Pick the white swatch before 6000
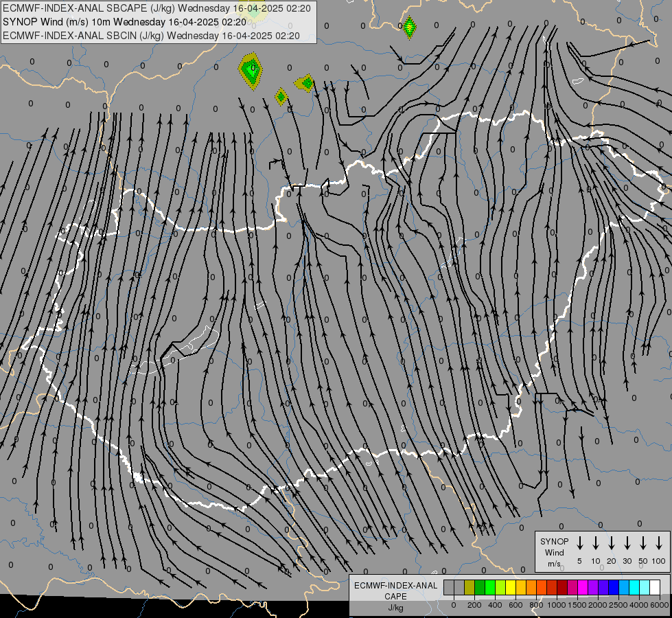Image resolution: width=672 pixels, height=618 pixels. pos(655,587)
